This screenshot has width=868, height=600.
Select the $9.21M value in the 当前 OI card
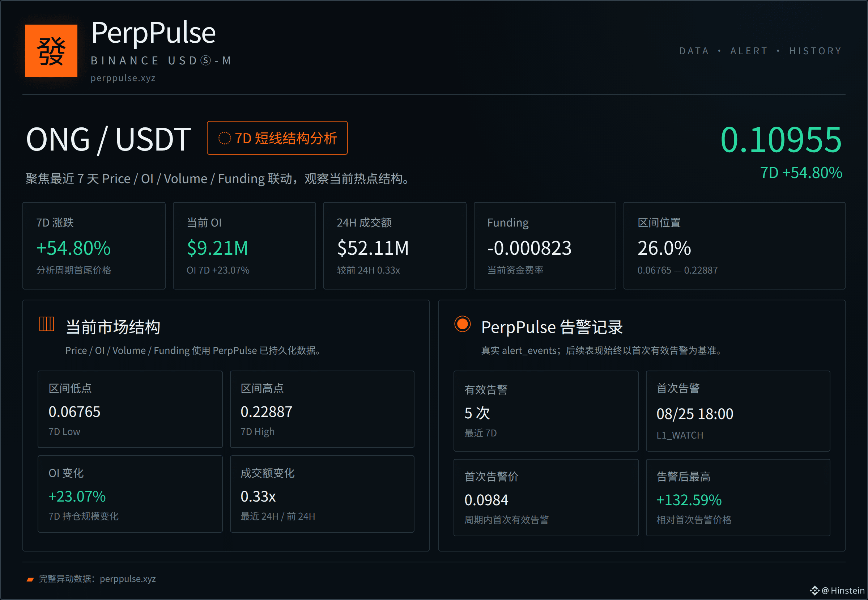[218, 248]
